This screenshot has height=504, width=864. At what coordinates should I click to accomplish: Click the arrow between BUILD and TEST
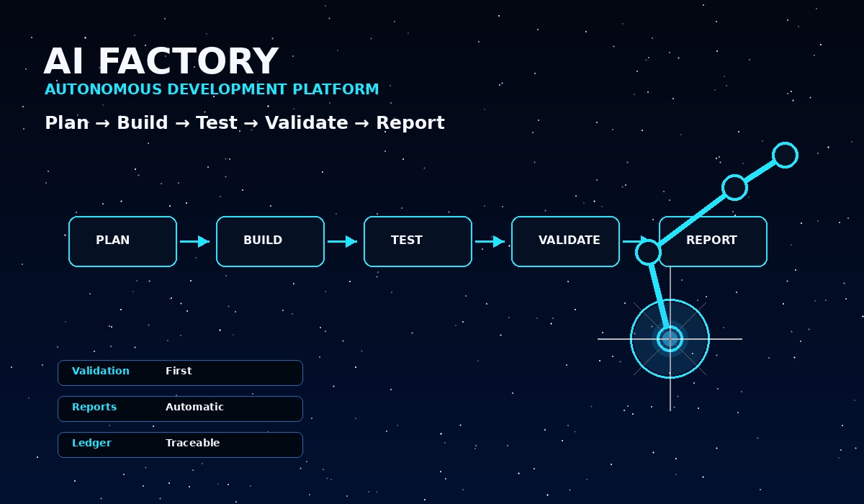342,241
